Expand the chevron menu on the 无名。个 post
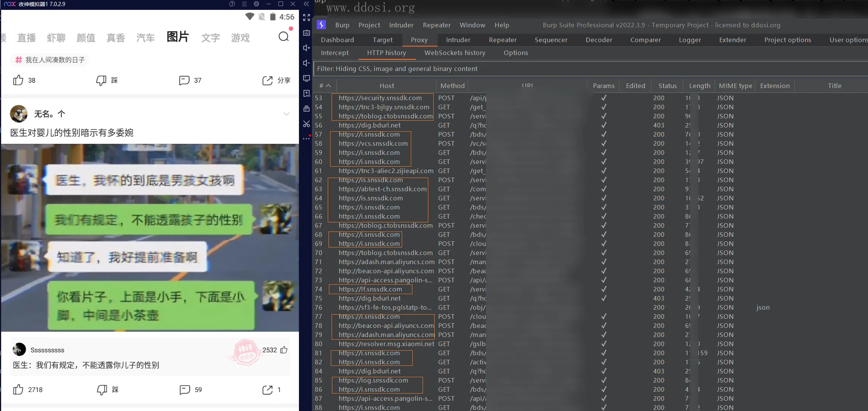The image size is (868, 411). [286, 114]
